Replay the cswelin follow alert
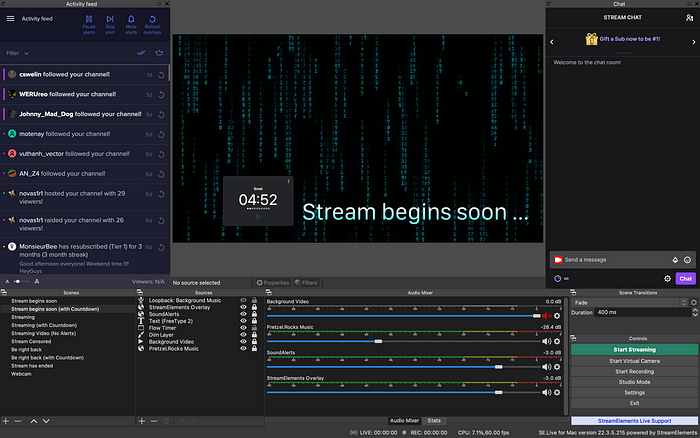 click(161, 75)
